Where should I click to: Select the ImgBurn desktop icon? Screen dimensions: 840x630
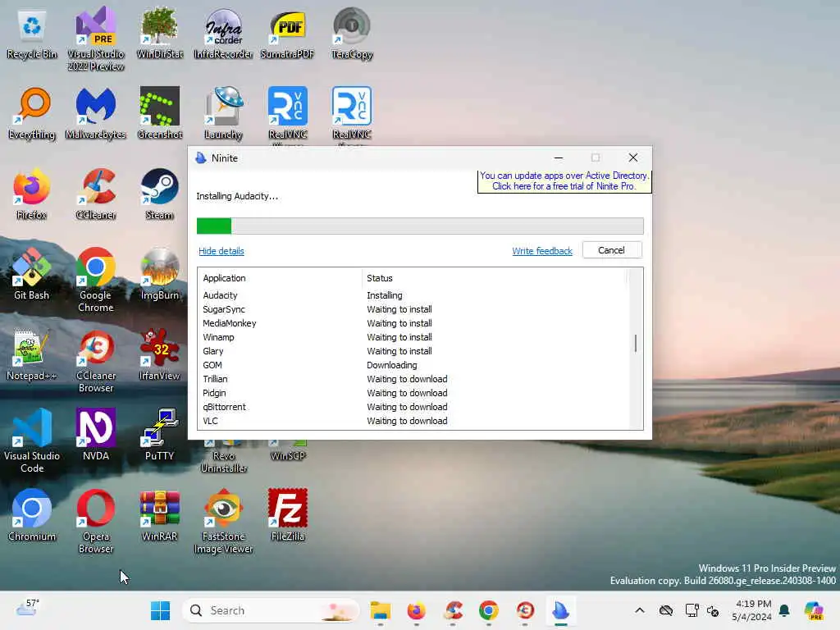[160, 274]
